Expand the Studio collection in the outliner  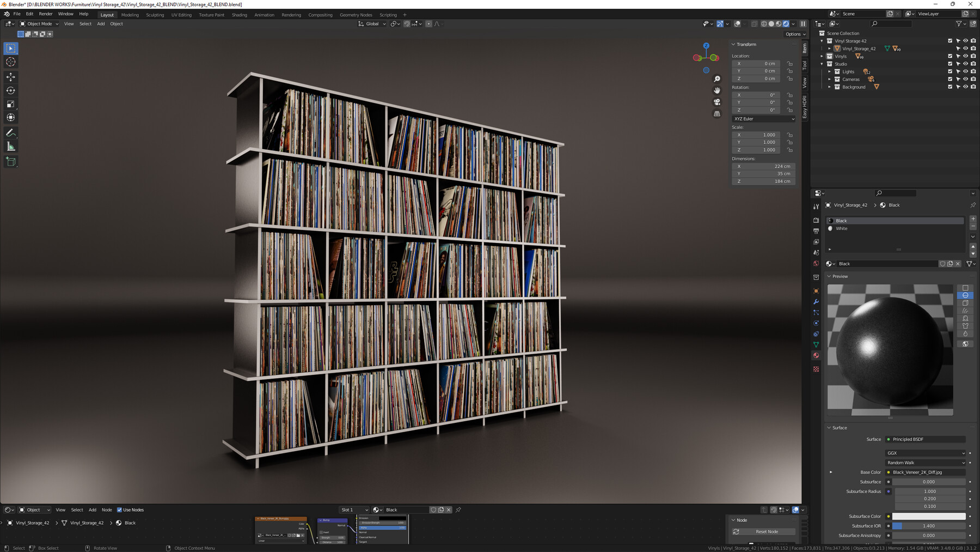822,64
